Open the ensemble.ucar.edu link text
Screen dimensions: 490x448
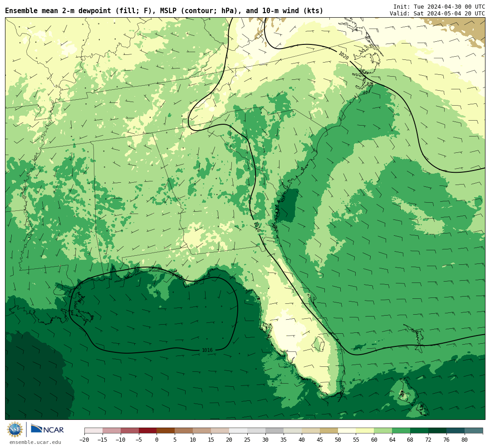pyautogui.click(x=35, y=442)
